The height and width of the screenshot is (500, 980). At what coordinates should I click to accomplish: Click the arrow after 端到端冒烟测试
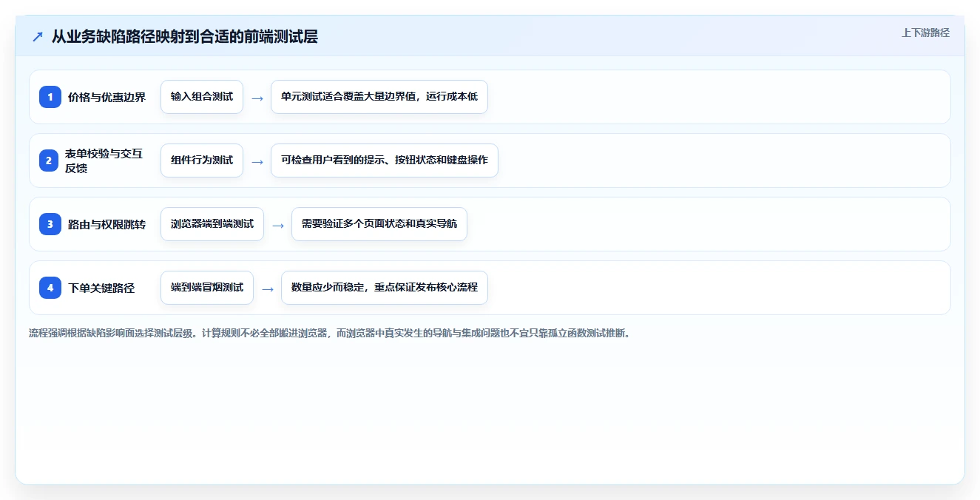coord(268,288)
